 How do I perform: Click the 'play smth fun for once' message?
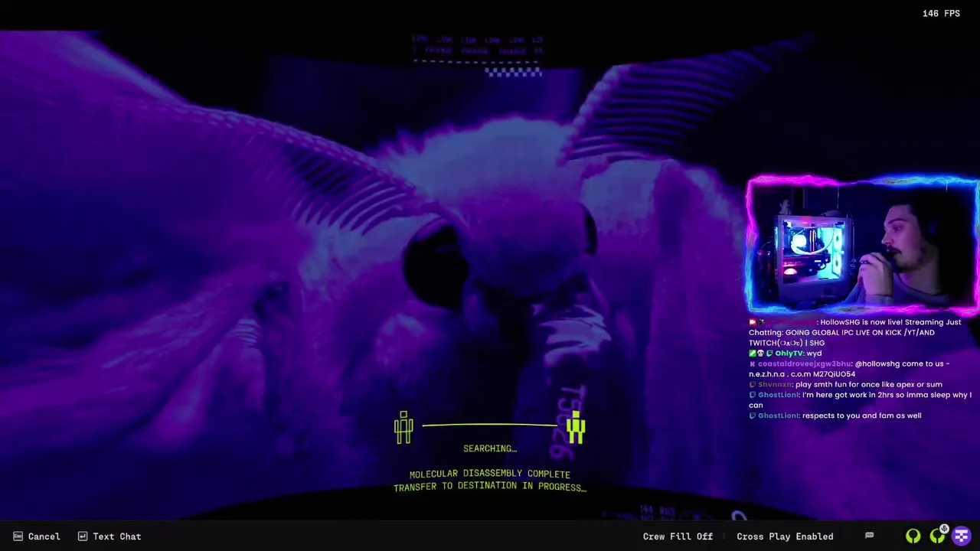point(869,385)
